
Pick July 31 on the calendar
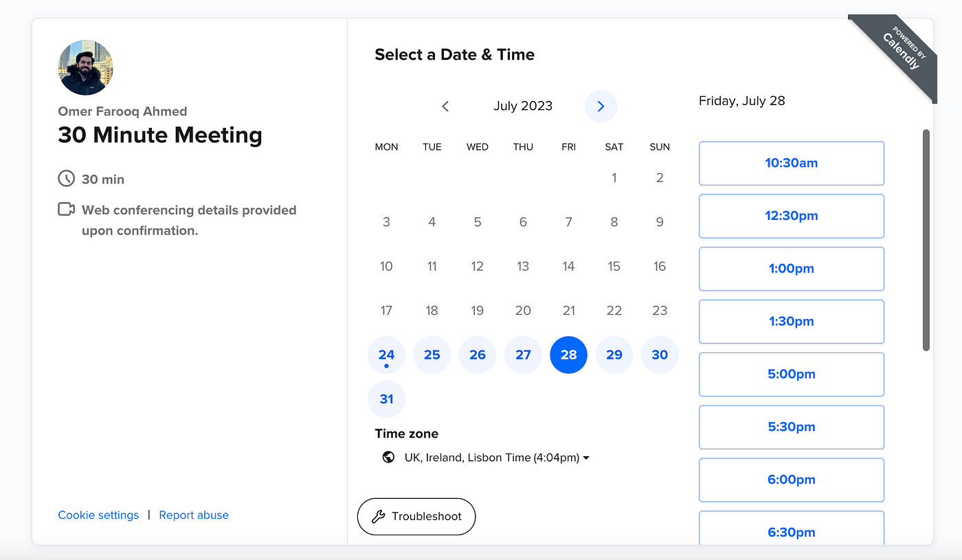click(386, 399)
